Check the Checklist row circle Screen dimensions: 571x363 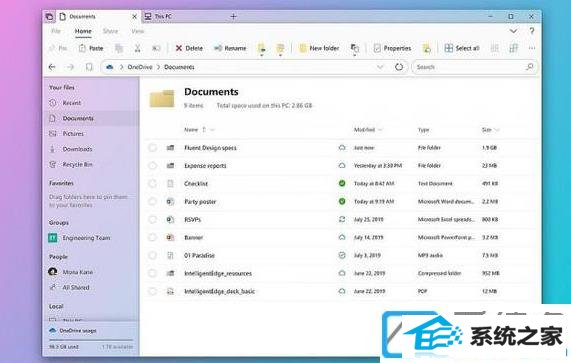pos(153,184)
